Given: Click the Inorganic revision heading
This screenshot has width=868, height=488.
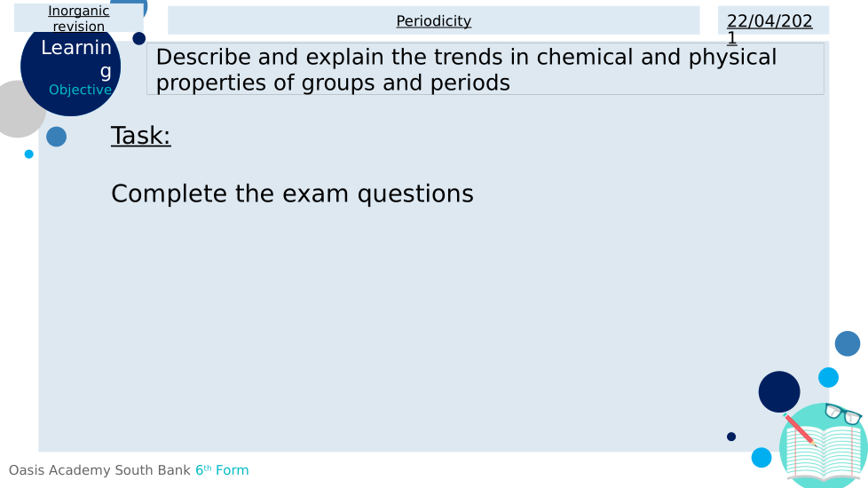Looking at the screenshot, I should coord(79,19).
